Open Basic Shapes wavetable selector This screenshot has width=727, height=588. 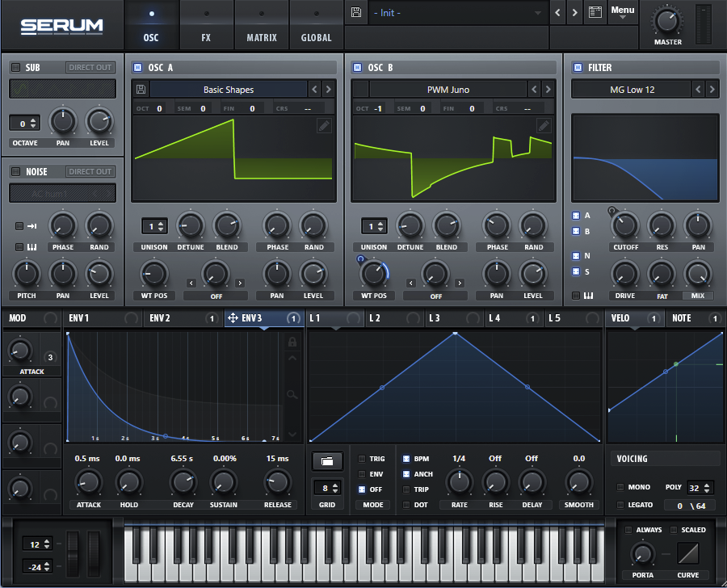pyautogui.click(x=229, y=90)
